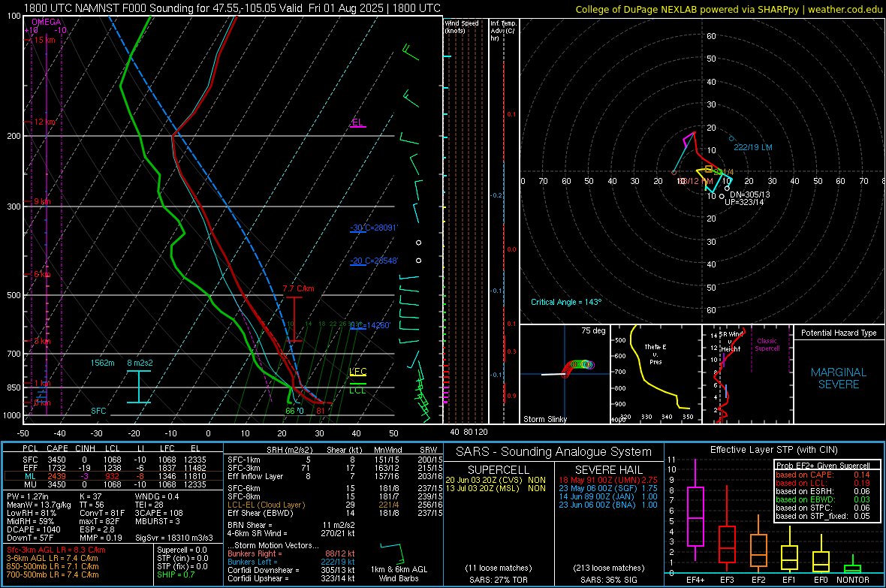The image size is (886, 588).
Task: Click the 'PW = 1.27in' value
Action: [28, 496]
